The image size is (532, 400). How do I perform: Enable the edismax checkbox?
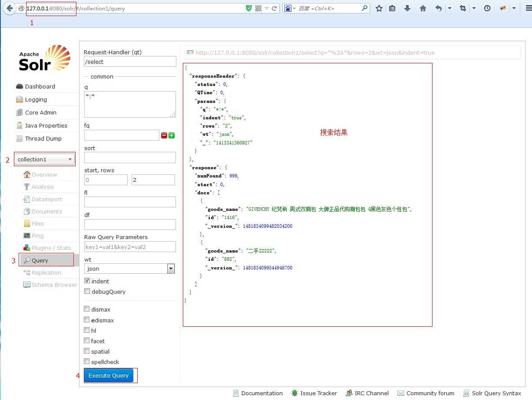point(87,320)
